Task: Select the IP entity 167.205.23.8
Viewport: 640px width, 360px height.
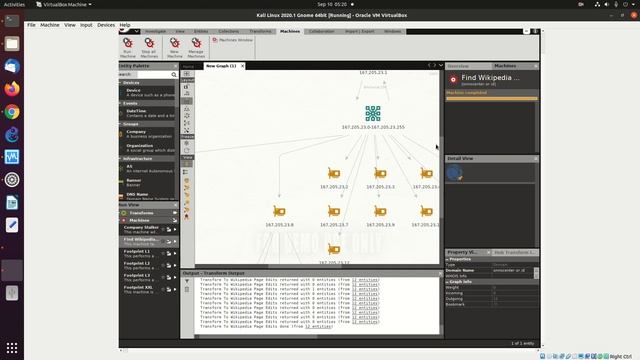Action: tap(279, 211)
